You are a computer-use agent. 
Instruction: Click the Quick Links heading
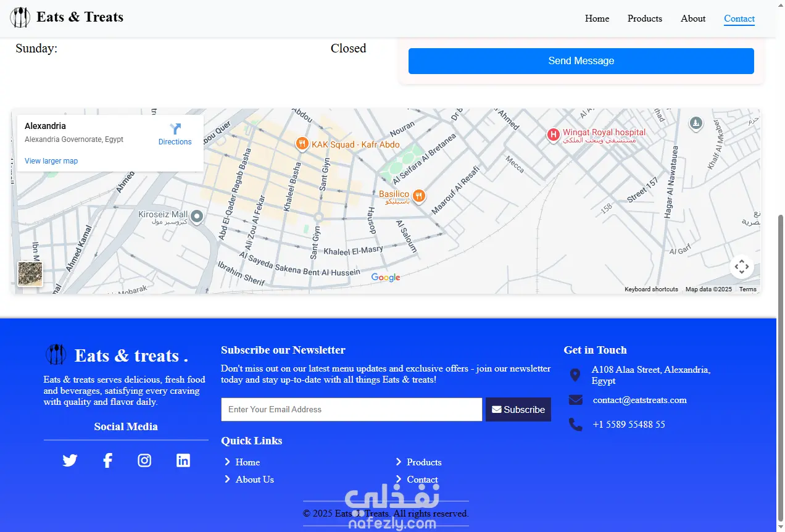point(252,441)
